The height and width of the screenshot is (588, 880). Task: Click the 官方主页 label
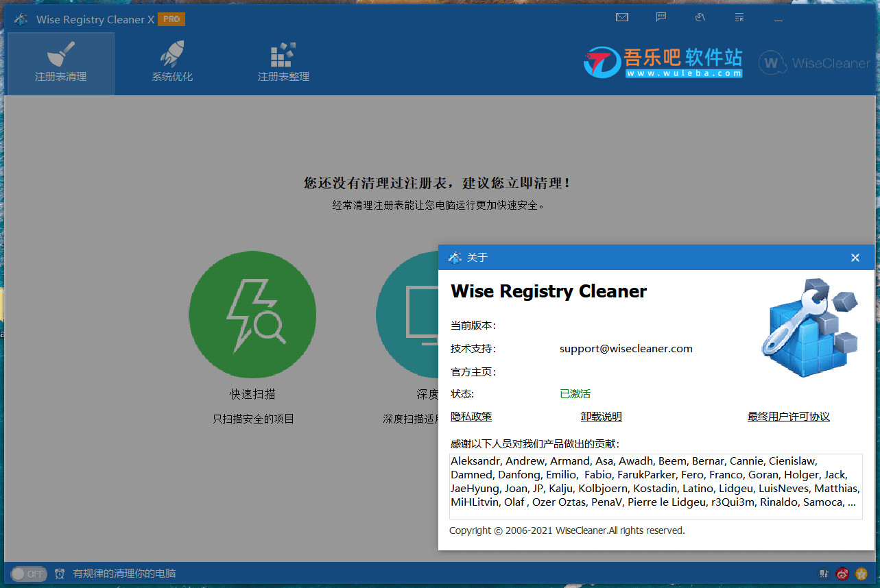473,372
